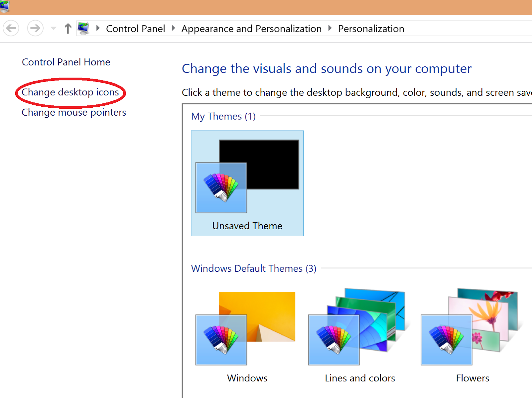
Task: Open the recent locations dropdown arrow
Action: [54, 29]
